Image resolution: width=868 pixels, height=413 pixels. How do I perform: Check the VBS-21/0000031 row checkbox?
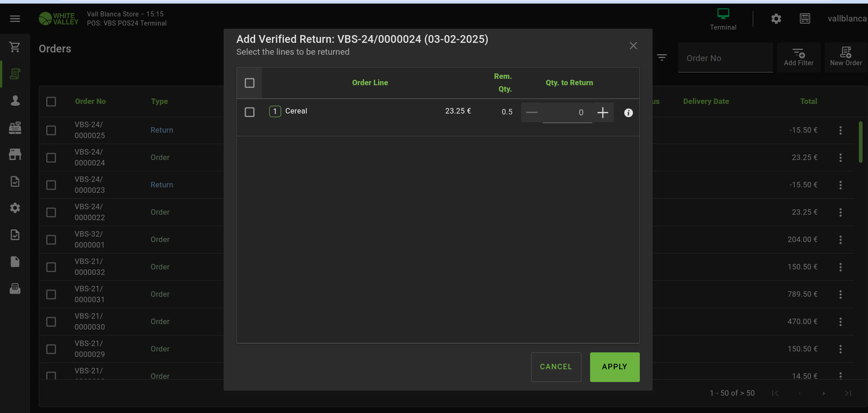(x=51, y=294)
